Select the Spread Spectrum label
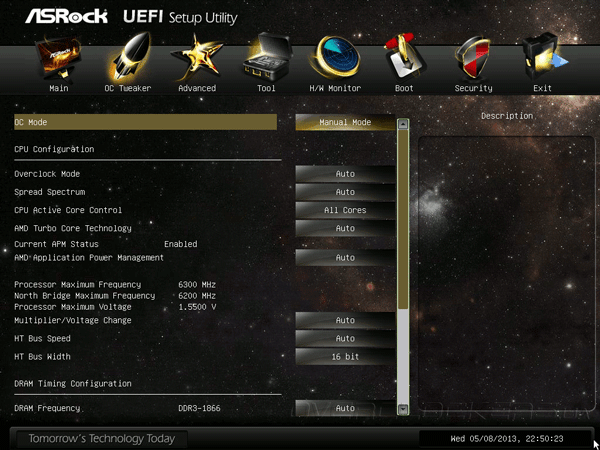Viewport: 600px width, 450px height. [49, 192]
